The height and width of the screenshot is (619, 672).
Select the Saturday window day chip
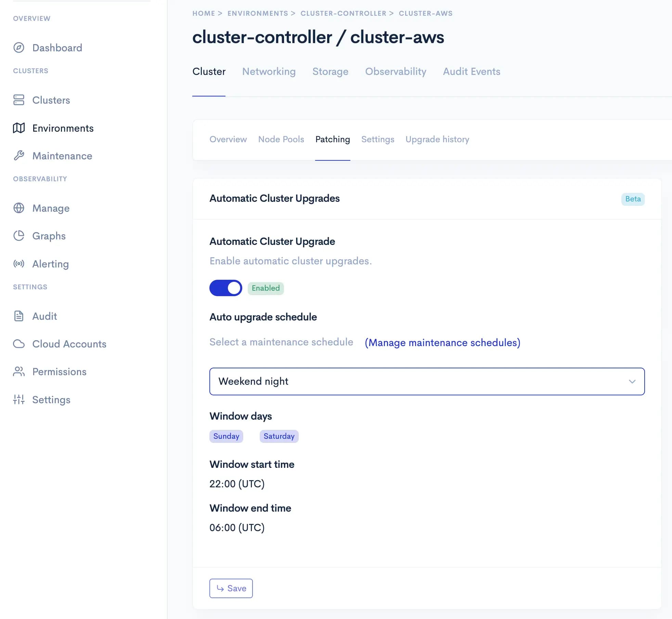(279, 436)
